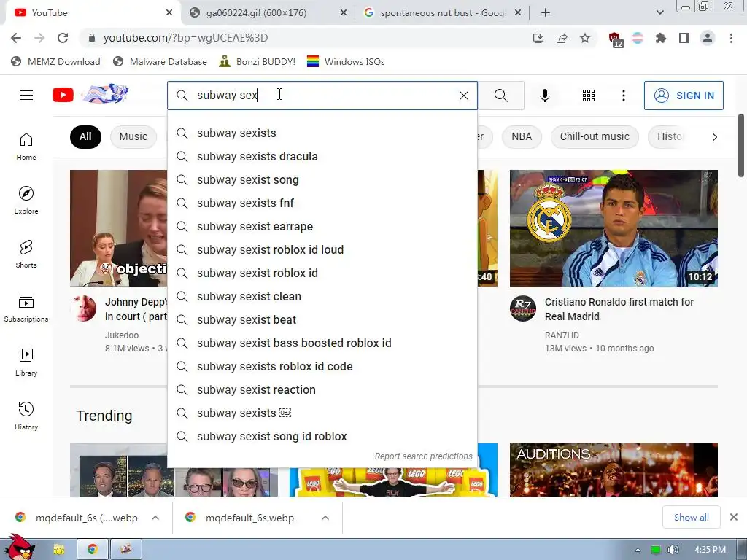Open RAN7HD channel name link
The width and height of the screenshot is (747, 560).
562,335
